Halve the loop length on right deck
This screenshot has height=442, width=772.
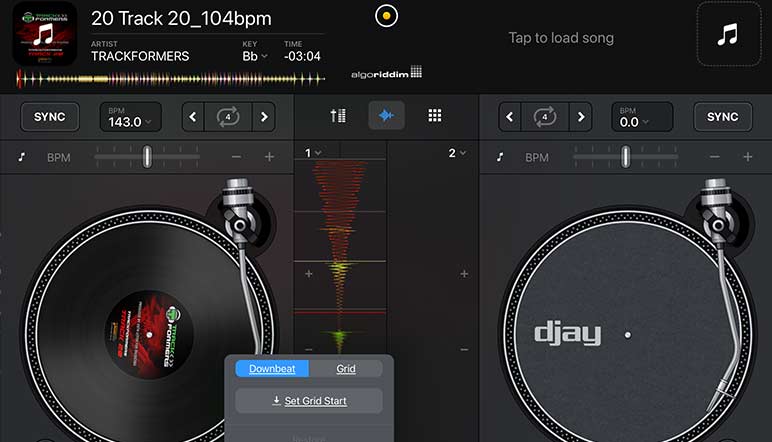(x=510, y=117)
